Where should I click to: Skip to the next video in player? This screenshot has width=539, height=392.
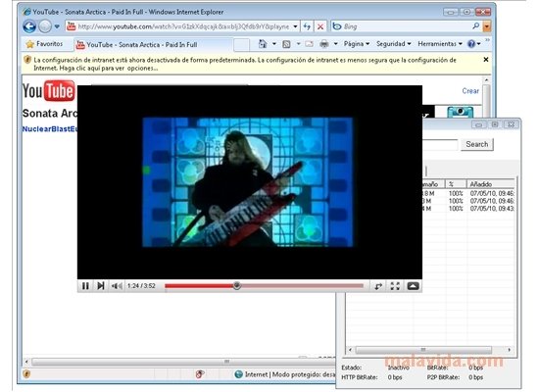pyautogui.click(x=100, y=286)
